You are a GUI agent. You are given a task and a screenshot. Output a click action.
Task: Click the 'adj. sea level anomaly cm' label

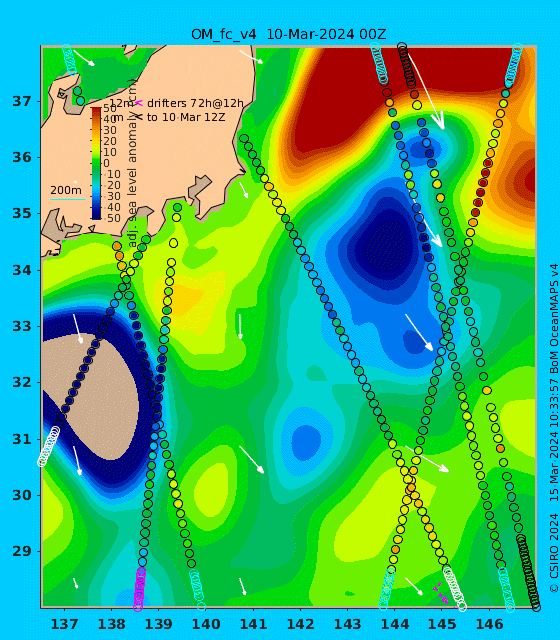tap(132, 163)
